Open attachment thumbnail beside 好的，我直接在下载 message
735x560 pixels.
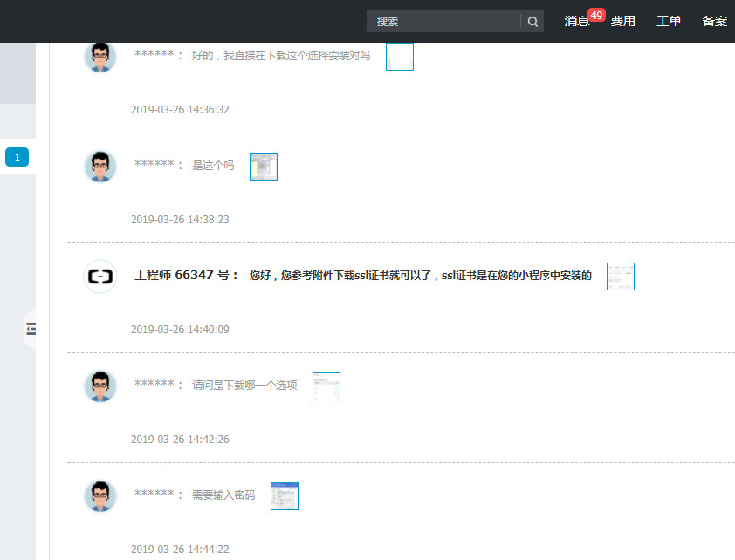(400, 57)
